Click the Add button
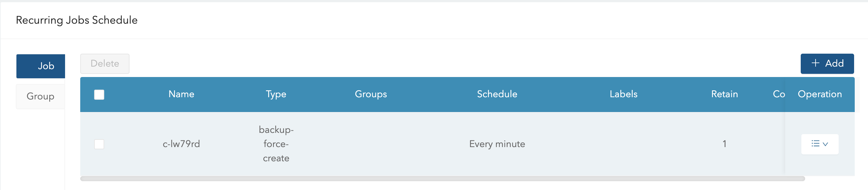The image size is (868, 190). coord(827,63)
